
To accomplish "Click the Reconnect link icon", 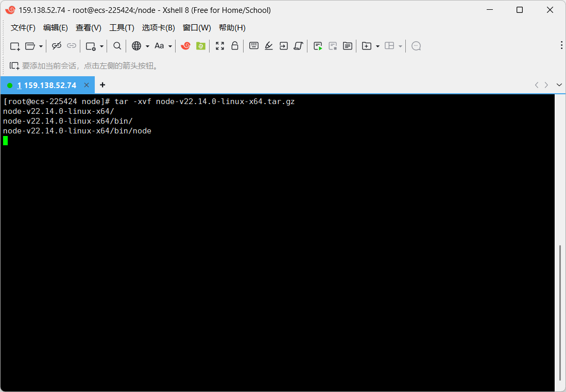I will [72, 46].
